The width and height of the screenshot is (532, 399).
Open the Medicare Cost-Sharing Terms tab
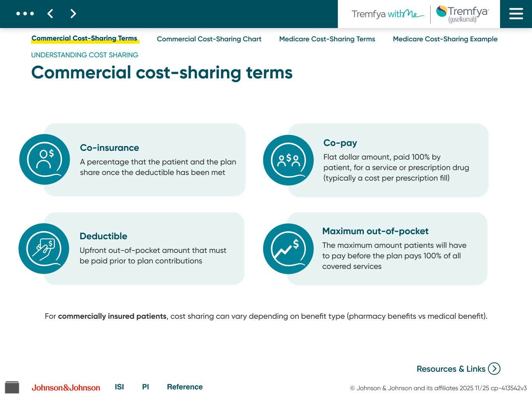pos(327,39)
